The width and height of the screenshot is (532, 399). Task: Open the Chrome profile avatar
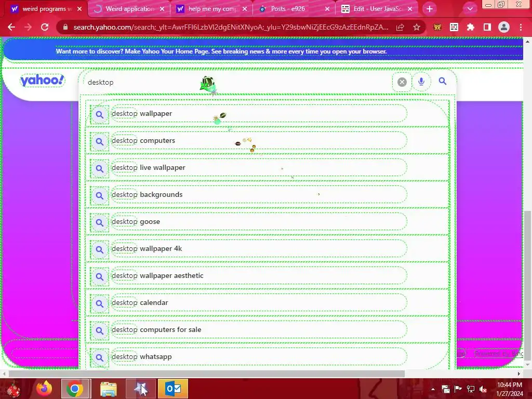click(x=504, y=27)
